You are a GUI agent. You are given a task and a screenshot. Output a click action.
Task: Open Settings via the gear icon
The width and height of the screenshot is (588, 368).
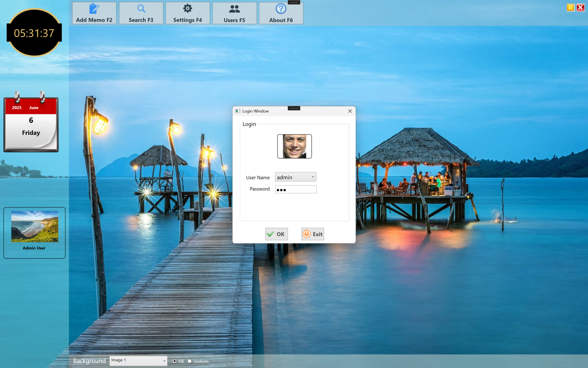[x=188, y=9]
